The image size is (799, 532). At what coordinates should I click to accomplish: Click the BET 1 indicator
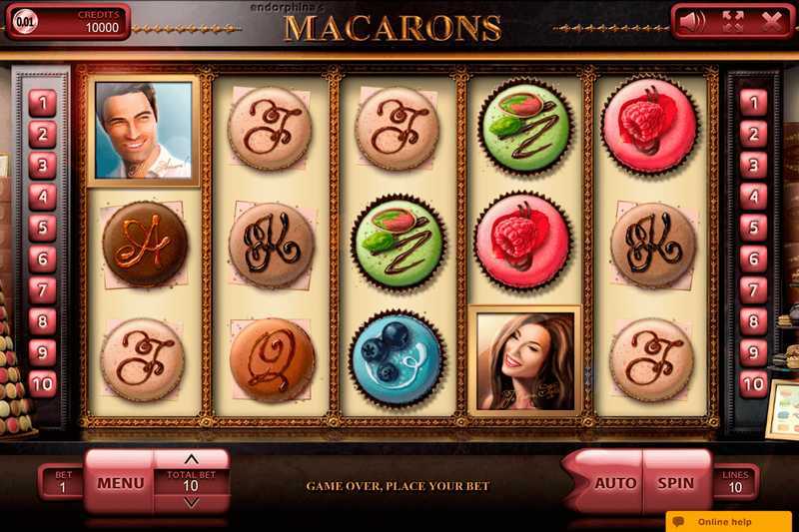(63, 482)
